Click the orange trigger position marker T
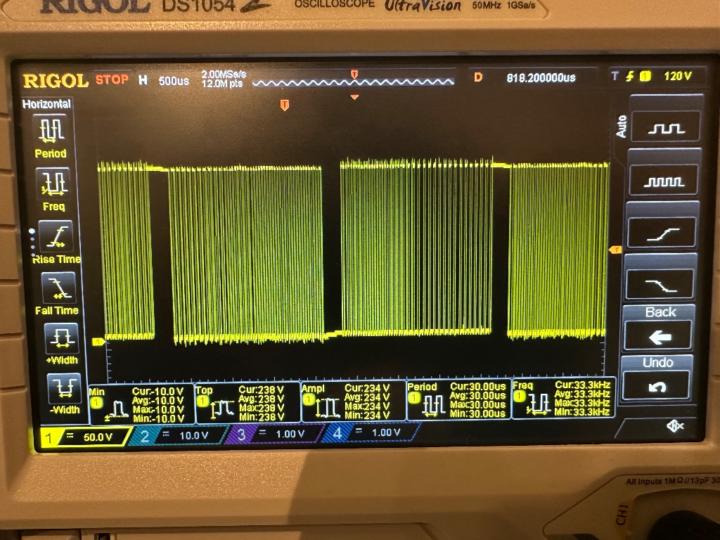The image size is (720, 540). click(284, 105)
